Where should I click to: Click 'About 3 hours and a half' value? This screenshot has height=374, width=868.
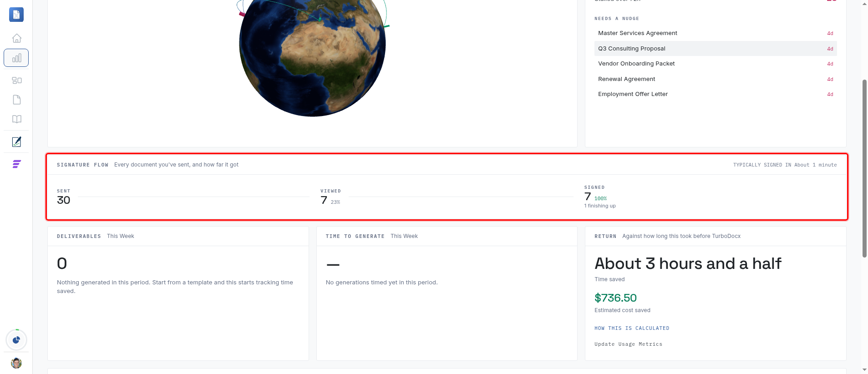[688, 263]
